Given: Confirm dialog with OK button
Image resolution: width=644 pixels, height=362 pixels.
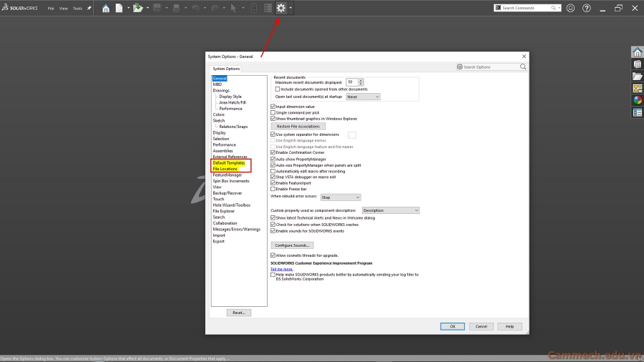Looking at the screenshot, I should click(452, 326).
